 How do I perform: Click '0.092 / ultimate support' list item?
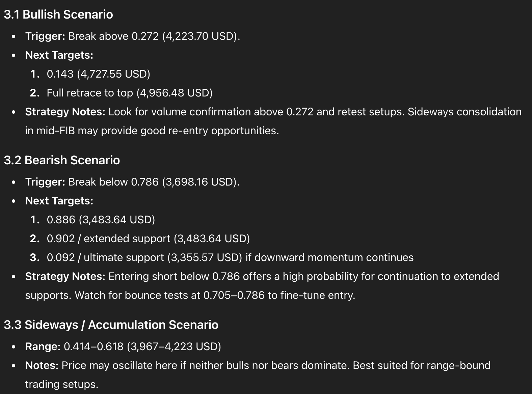pyautogui.click(x=105, y=257)
